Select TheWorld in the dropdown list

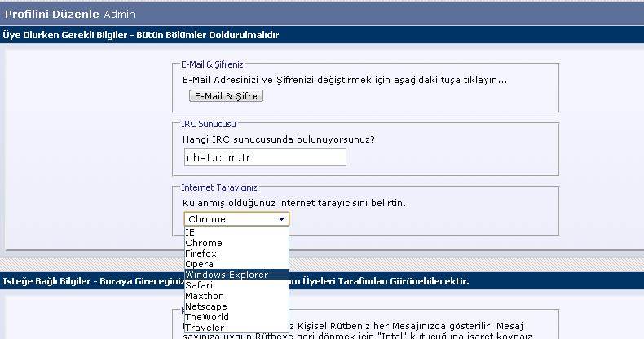point(236,317)
